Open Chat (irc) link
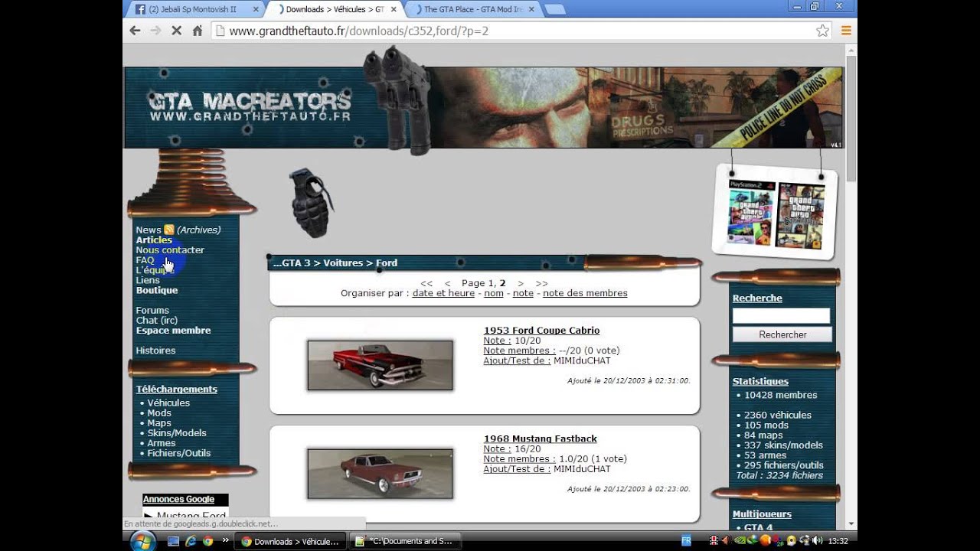980x551 pixels. 156,320
